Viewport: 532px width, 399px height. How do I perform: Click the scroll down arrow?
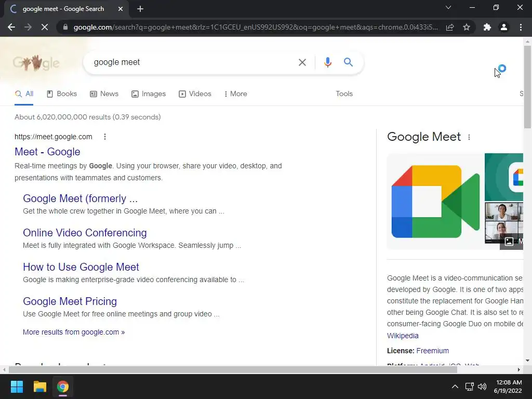click(x=527, y=361)
